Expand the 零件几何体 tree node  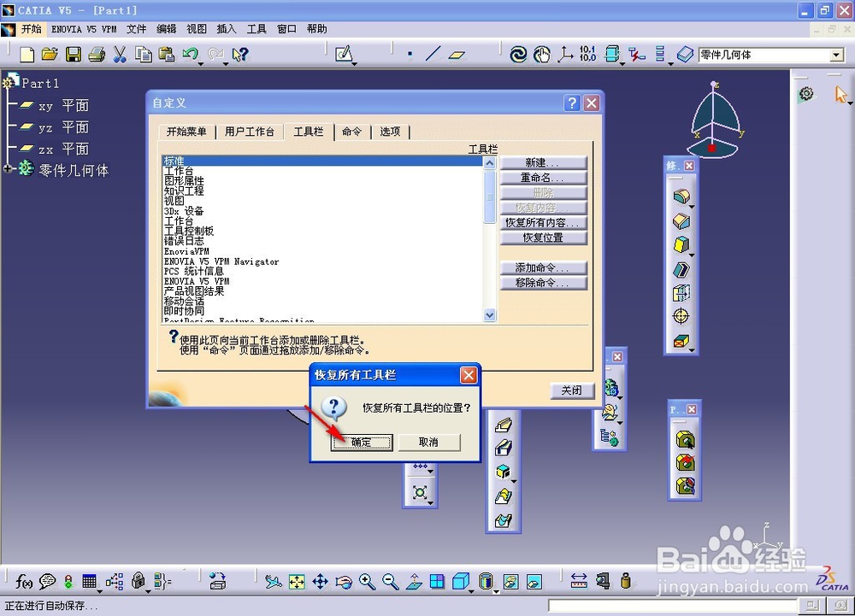(x=8, y=169)
